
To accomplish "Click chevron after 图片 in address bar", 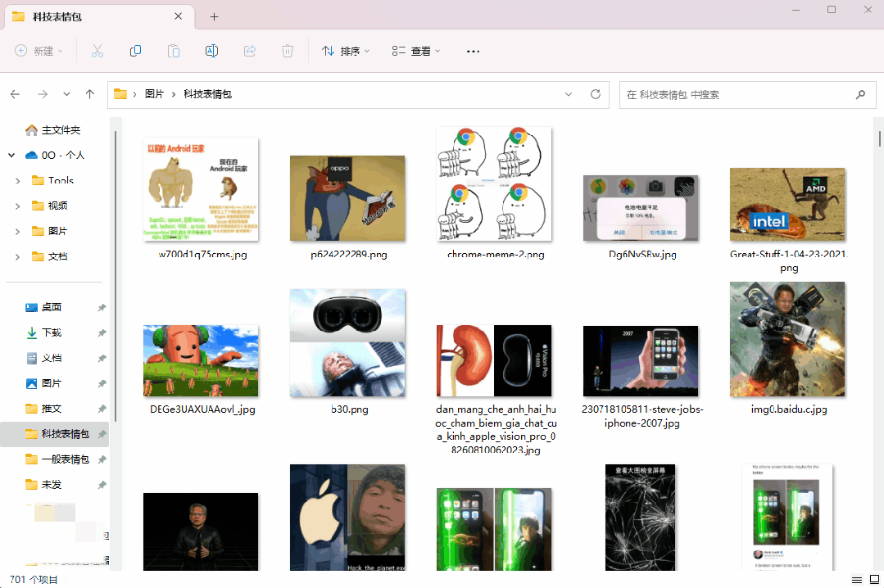I will (x=174, y=95).
